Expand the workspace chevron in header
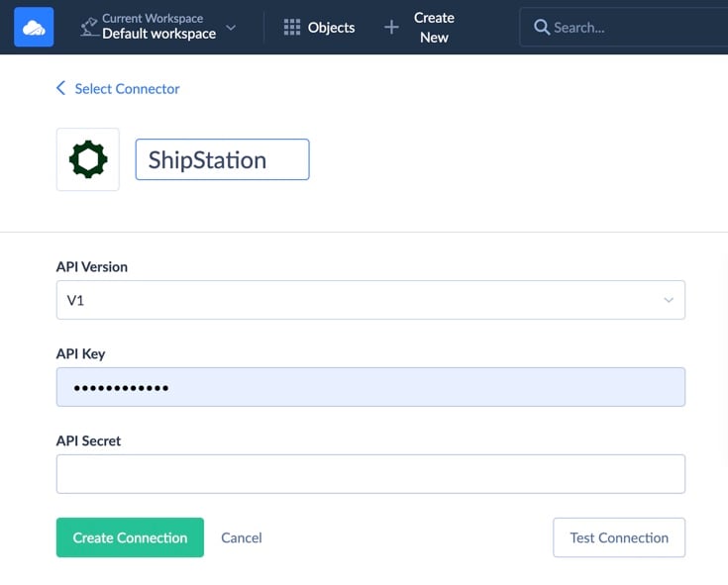This screenshot has height=585, width=728. click(x=231, y=28)
